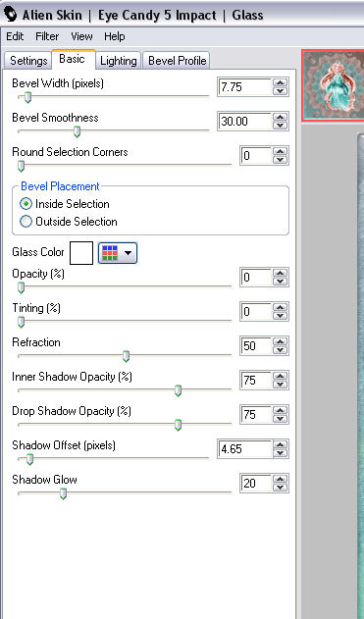Increase Refraction value with up arrow
This screenshot has height=619, width=364.
281,341
